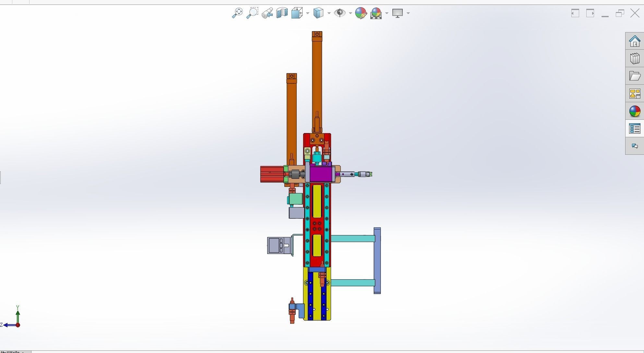Click the Zoom to Fit magnifier icon
Screen dimensions: 644x353
(237, 13)
